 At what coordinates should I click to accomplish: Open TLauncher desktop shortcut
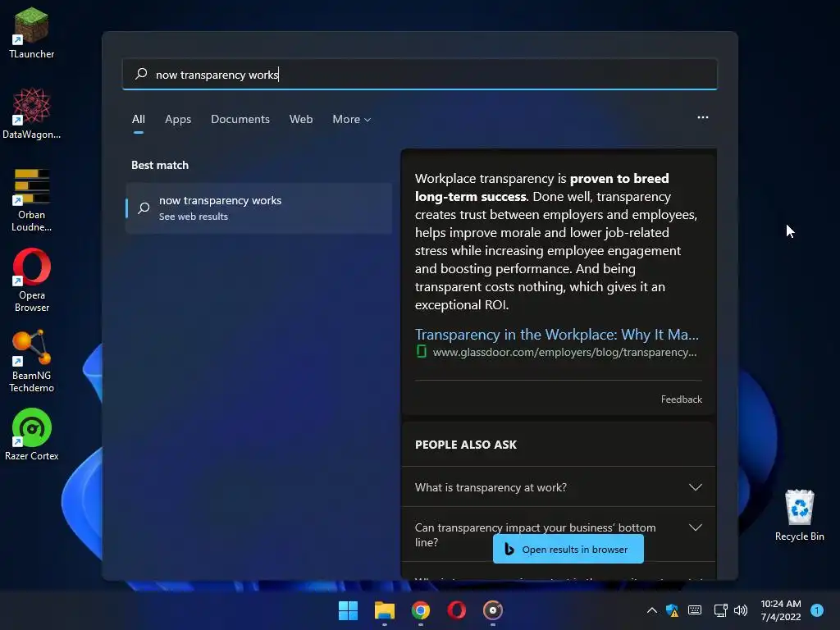(32, 33)
